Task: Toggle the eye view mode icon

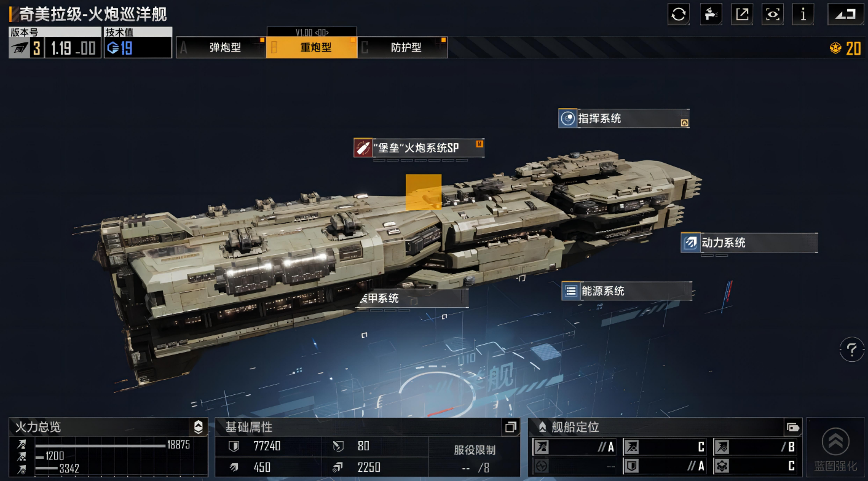Action: (x=773, y=14)
